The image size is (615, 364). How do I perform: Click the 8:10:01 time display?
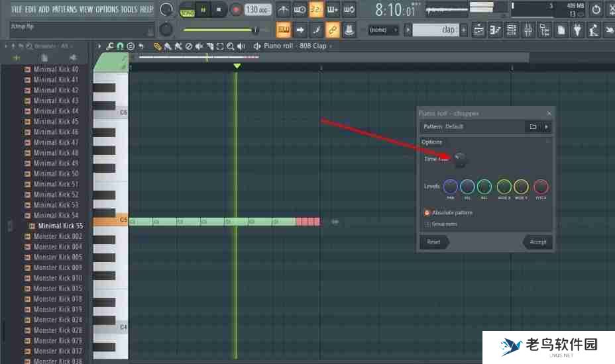pyautogui.click(x=396, y=10)
